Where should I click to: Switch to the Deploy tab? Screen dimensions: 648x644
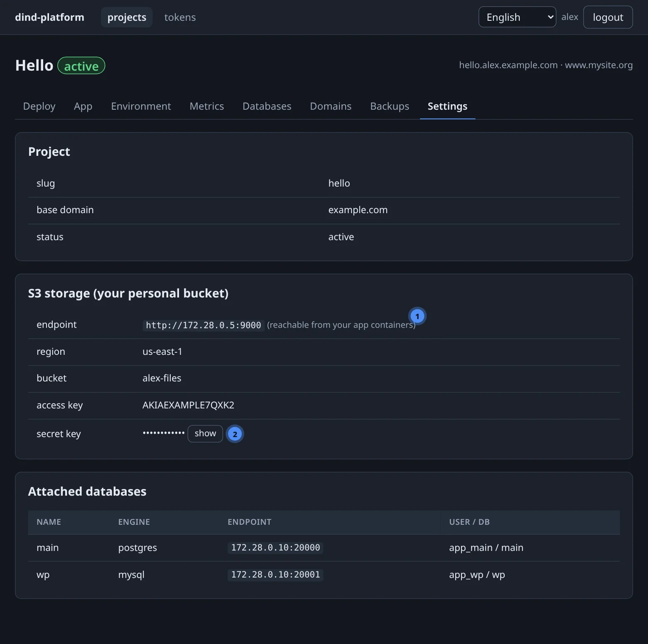[x=39, y=106]
